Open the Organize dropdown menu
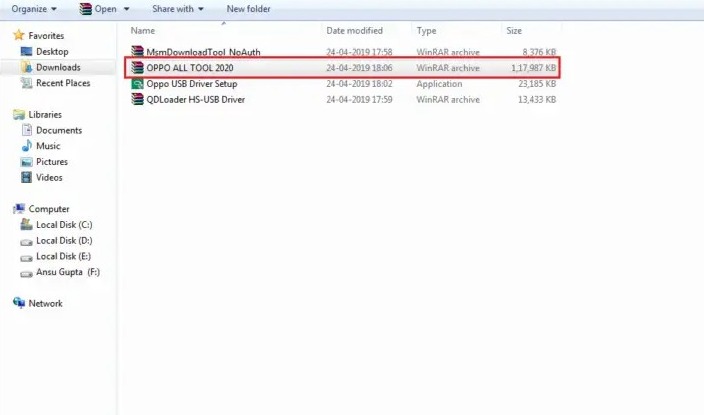Viewport: 704px width, 415px height. (34, 9)
